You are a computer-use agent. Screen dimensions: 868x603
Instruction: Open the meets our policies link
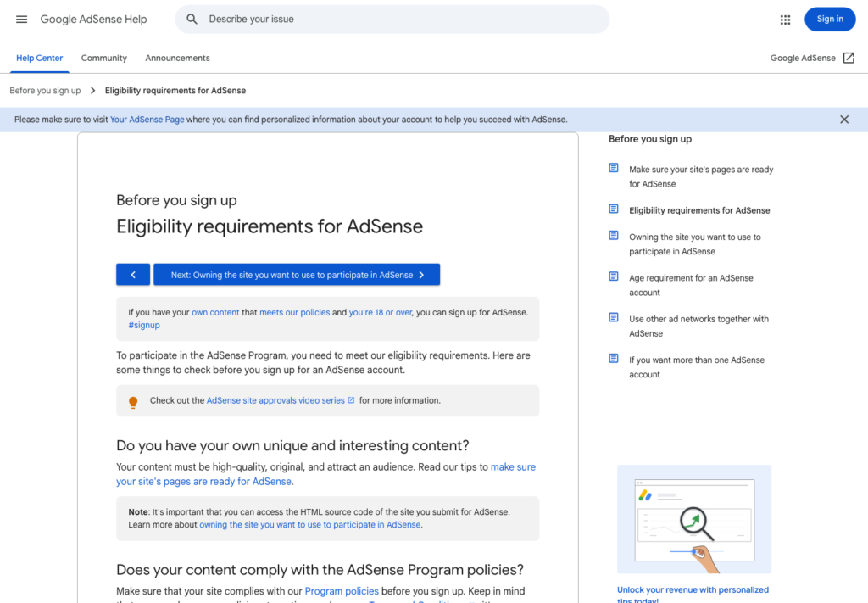tap(294, 312)
